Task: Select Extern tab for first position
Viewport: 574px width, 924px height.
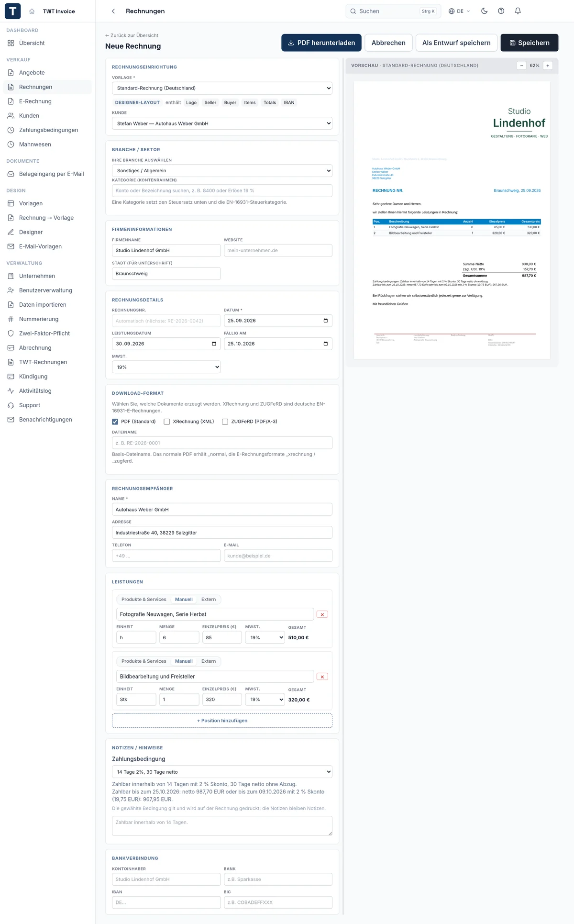Action: pyautogui.click(x=209, y=600)
